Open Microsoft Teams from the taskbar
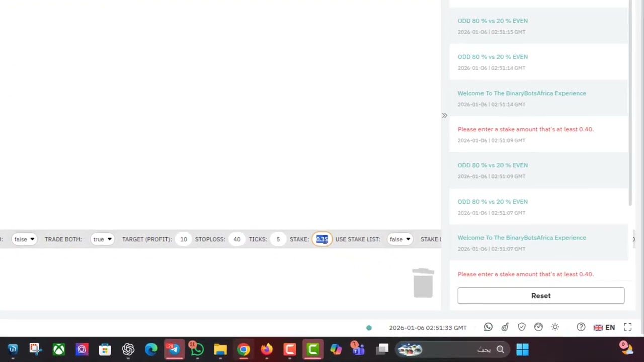Image resolution: width=644 pixels, height=362 pixels. [x=358, y=349]
